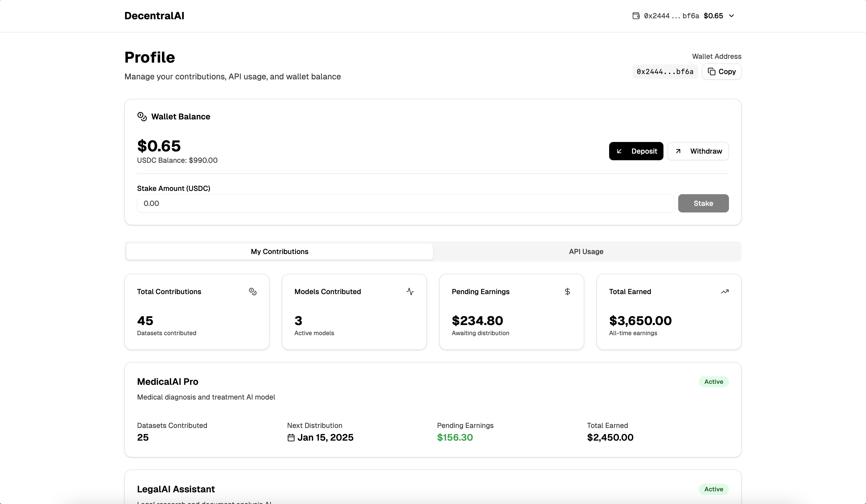The width and height of the screenshot is (866, 504).
Task: Click the Active badge on MedicalAI Pro
Action: click(713, 382)
